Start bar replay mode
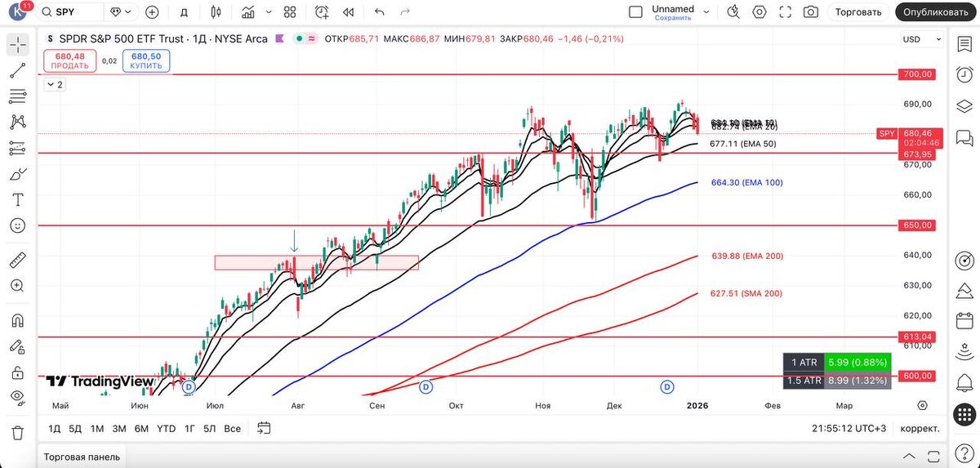This screenshot has width=980, height=468. [x=349, y=12]
